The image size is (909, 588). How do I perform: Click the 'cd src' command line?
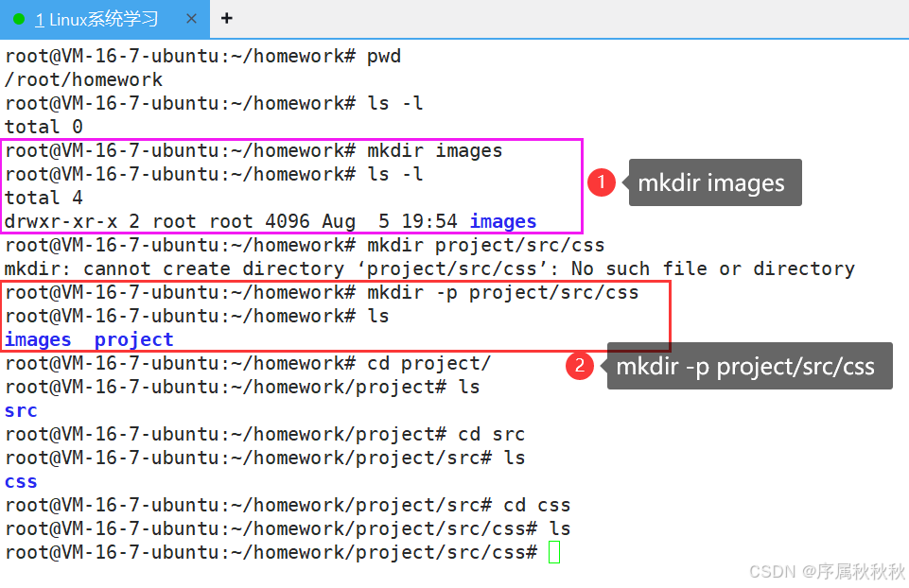click(x=264, y=435)
